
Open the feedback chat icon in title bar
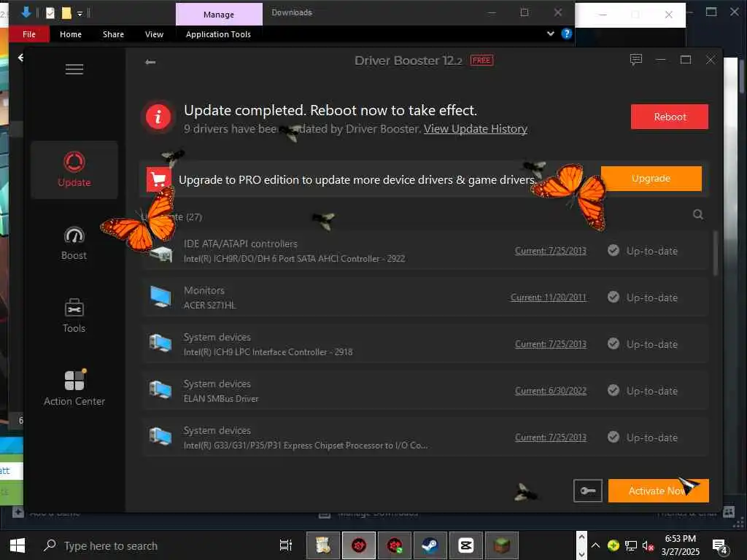pos(636,60)
